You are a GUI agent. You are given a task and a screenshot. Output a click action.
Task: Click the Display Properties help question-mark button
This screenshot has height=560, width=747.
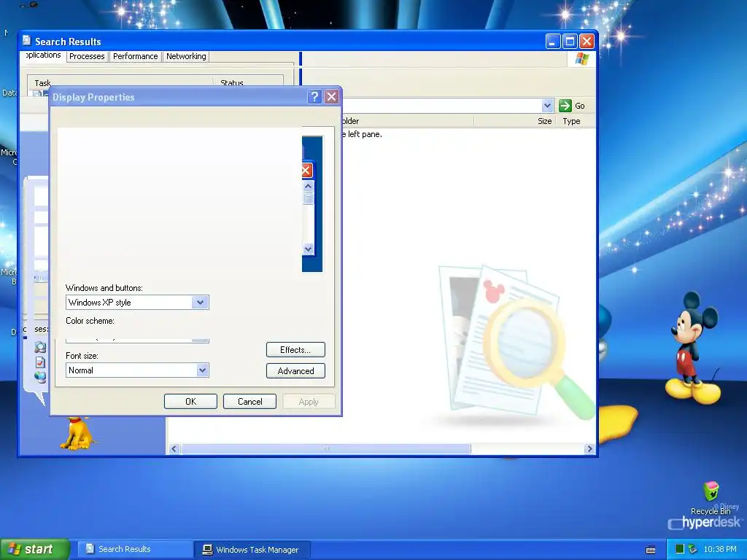[x=314, y=97]
